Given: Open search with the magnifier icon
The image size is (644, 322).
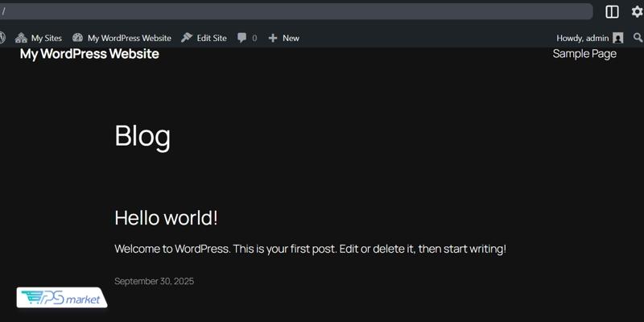Looking at the screenshot, I should pos(638,38).
